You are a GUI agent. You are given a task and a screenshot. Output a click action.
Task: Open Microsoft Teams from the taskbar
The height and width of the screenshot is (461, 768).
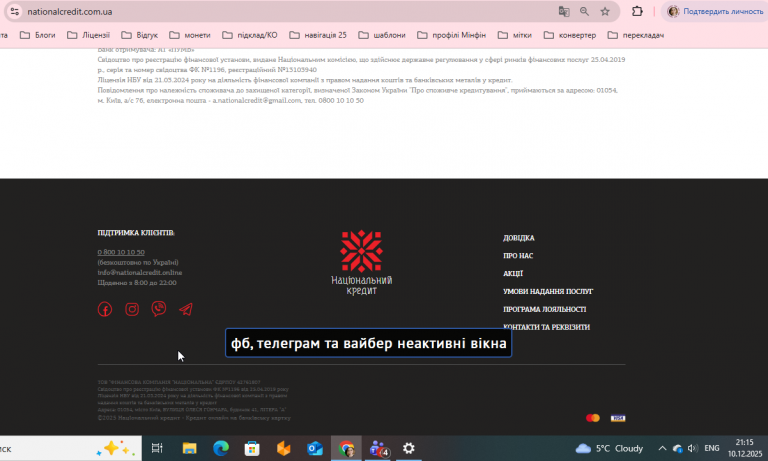(378, 448)
